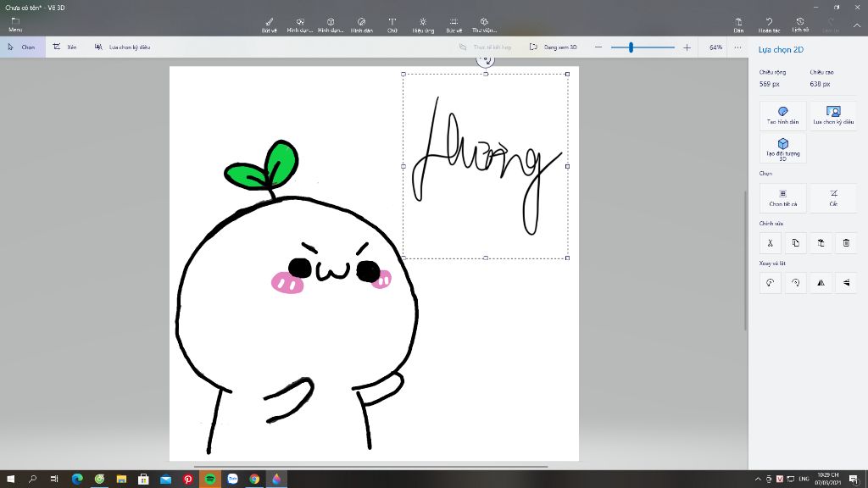Select the Chữ text tool
Image resolution: width=868 pixels, height=488 pixels.
tap(392, 25)
